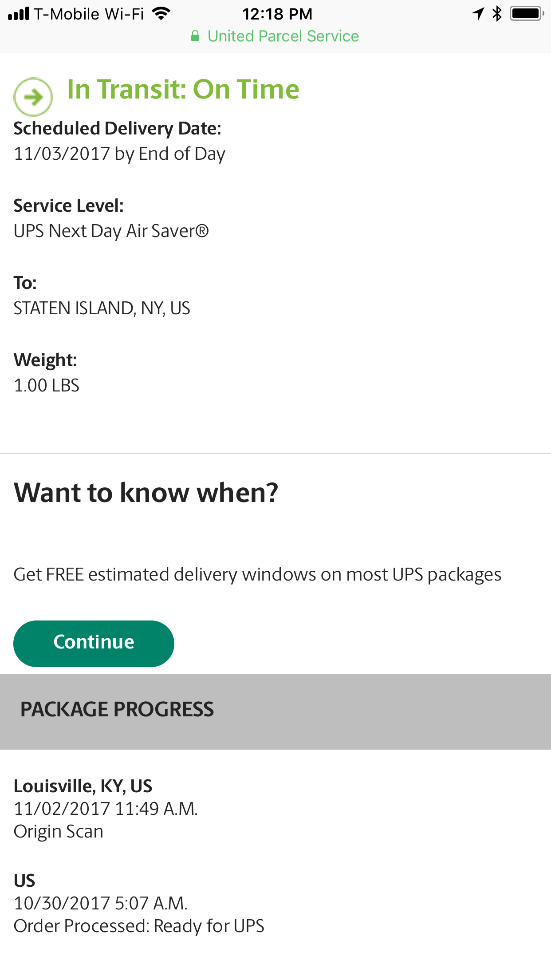Tap the Bluetooth status icon
The width and height of the screenshot is (551, 980).
497,14
